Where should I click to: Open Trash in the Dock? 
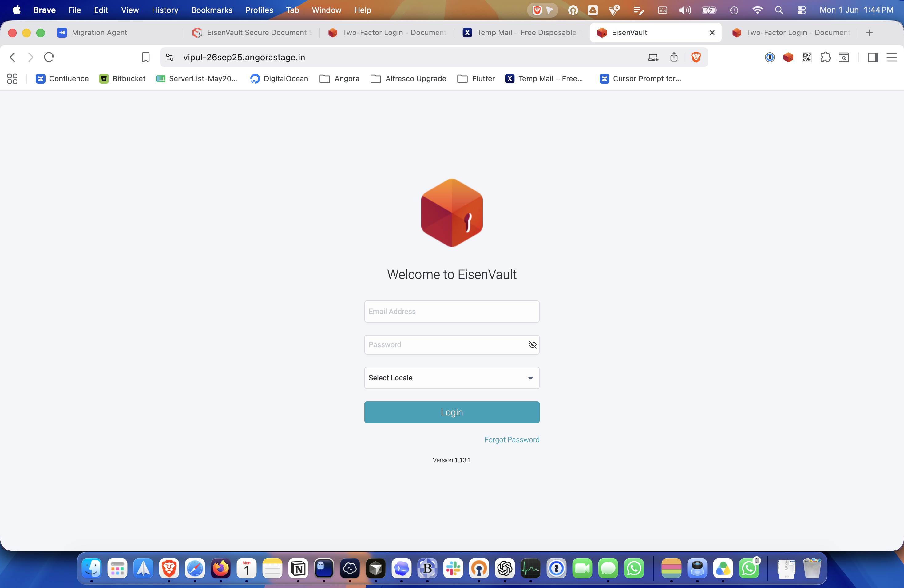coord(812,568)
